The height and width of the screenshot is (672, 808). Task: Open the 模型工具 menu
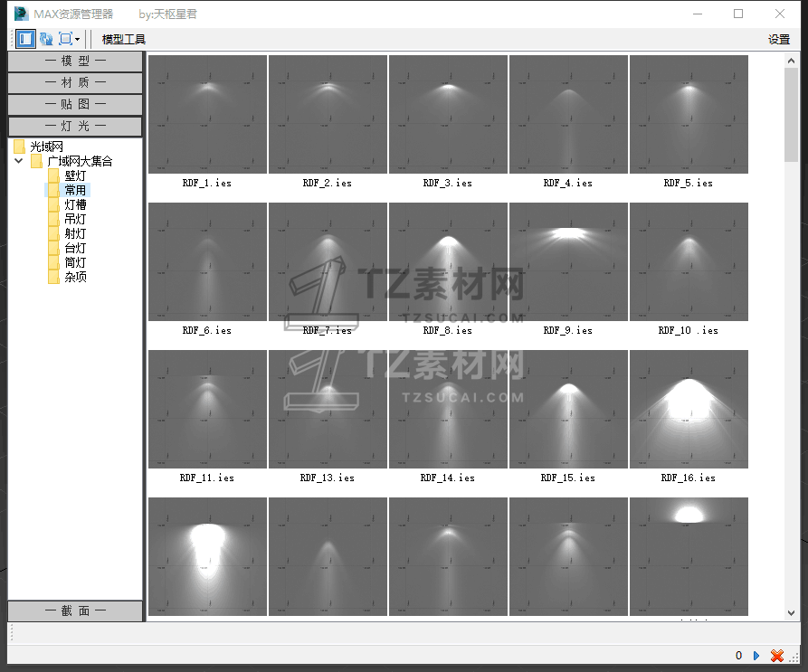[x=124, y=39]
